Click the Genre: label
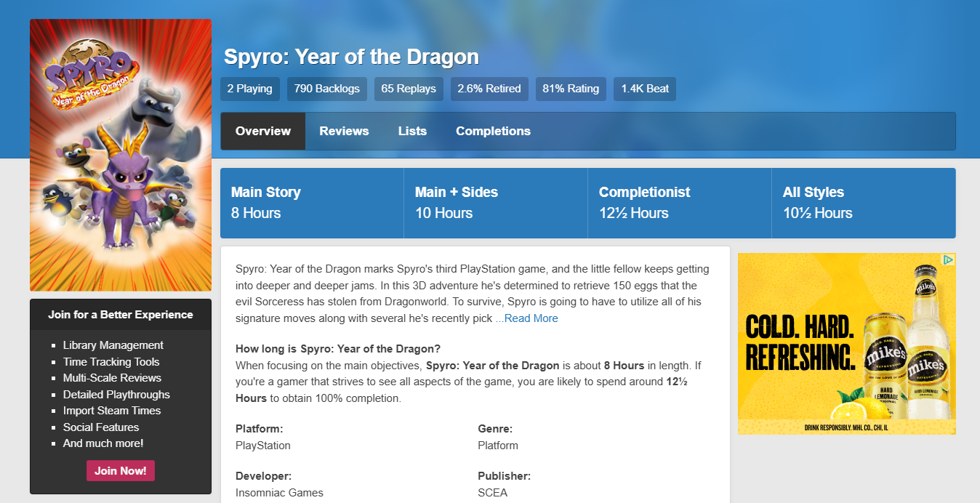Viewport: 980px width, 503px height. click(495, 429)
